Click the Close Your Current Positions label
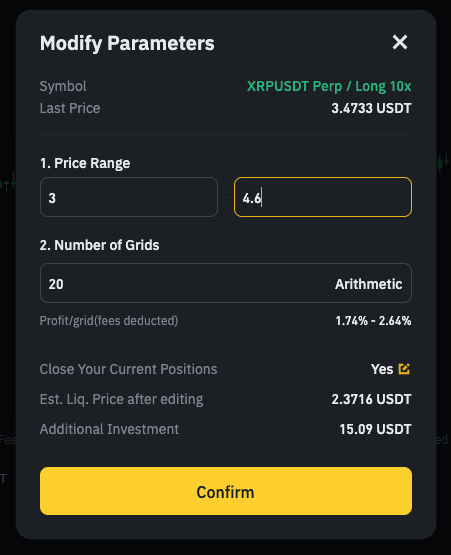This screenshot has width=451, height=555. [x=129, y=369]
